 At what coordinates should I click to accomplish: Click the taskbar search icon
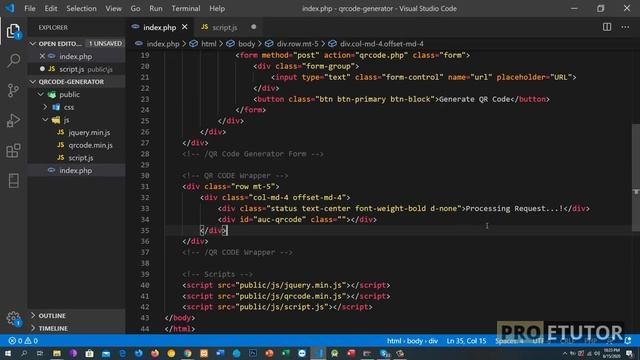pos(24,353)
